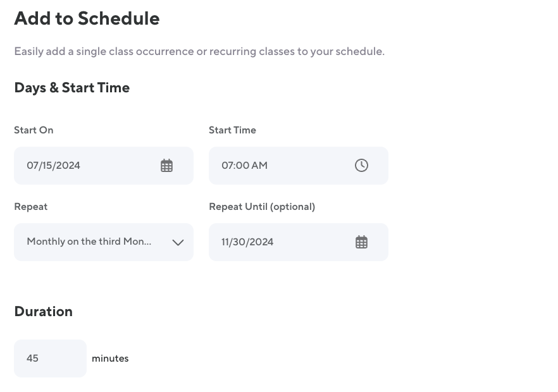Click the clock icon in Start Time
Image resolution: width=558 pixels, height=392 pixels.
pos(361,166)
